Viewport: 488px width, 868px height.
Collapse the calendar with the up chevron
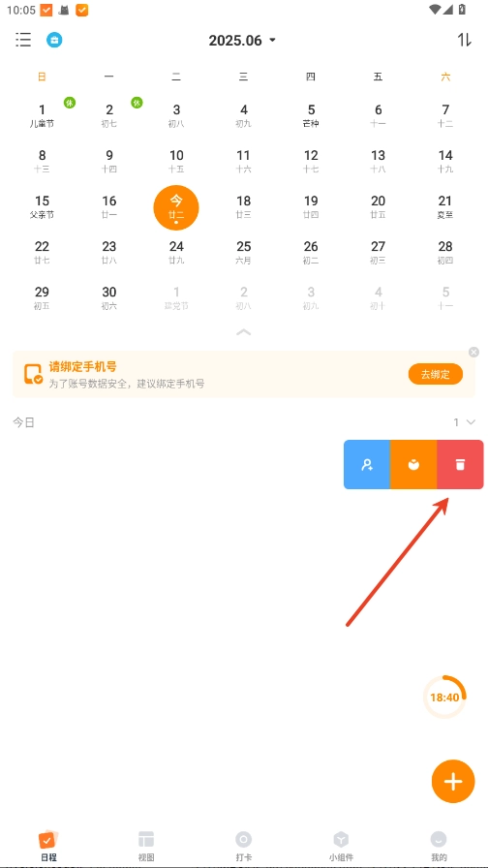244,332
